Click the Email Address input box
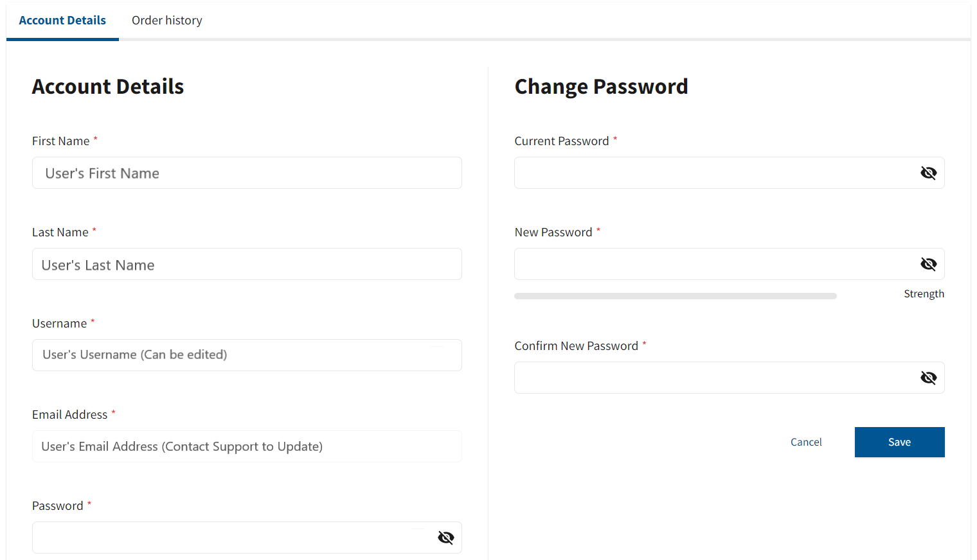 tap(247, 446)
